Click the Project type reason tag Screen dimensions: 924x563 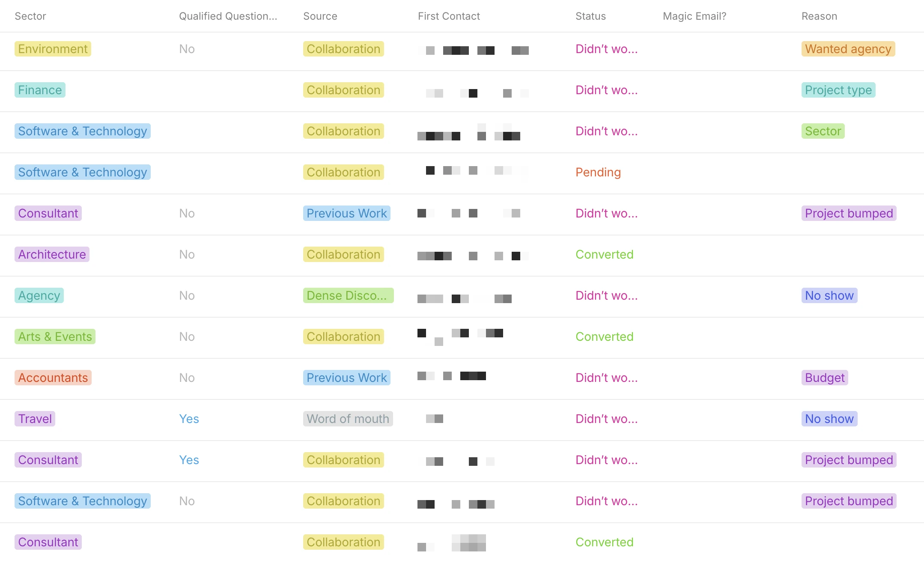click(838, 90)
